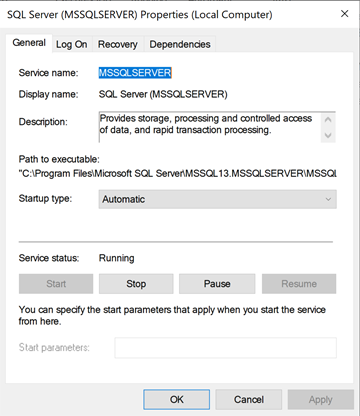Click the Service status label
The height and width of the screenshot is (416, 360).
49,258
